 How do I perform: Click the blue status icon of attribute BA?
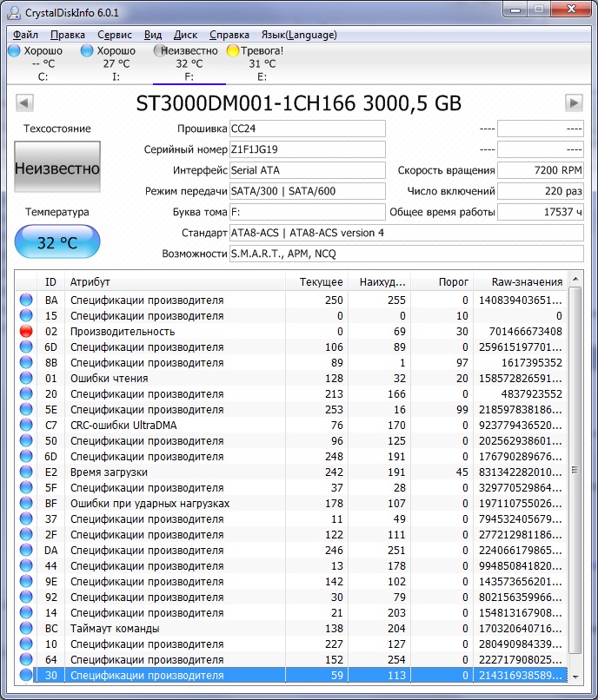click(26, 300)
